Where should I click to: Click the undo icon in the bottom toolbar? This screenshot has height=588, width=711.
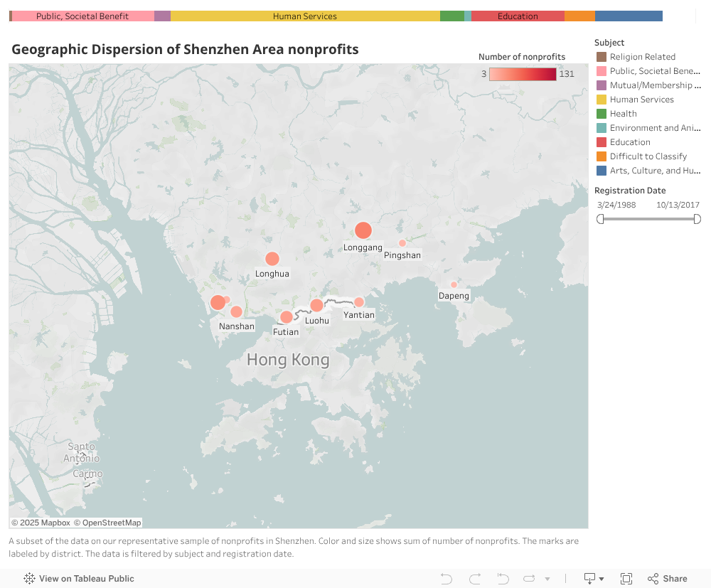(447, 578)
